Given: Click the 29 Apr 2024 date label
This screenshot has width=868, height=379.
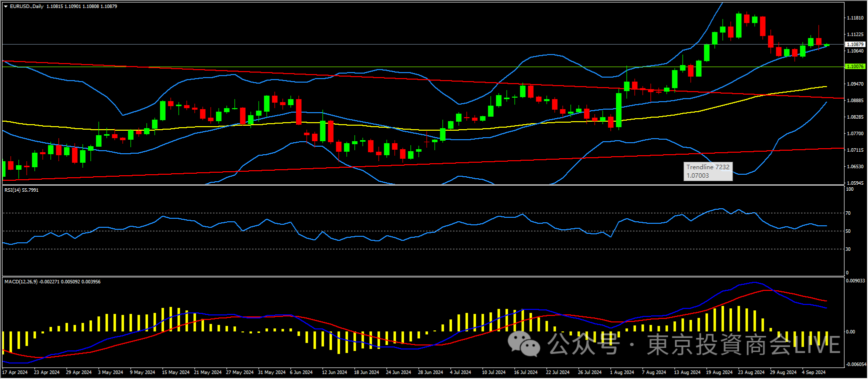Looking at the screenshot, I should pos(78,372).
